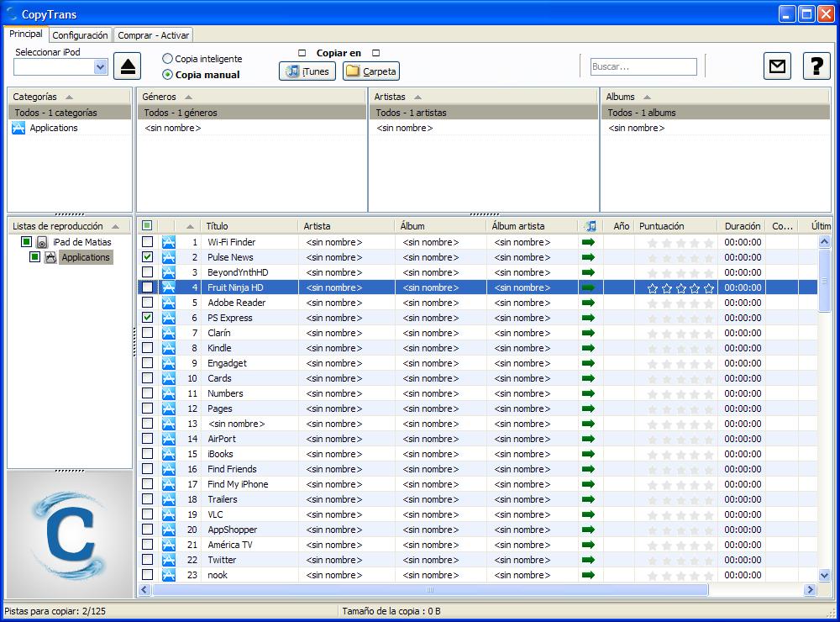Toggle the Applications playlist tree checkbox

[34, 257]
